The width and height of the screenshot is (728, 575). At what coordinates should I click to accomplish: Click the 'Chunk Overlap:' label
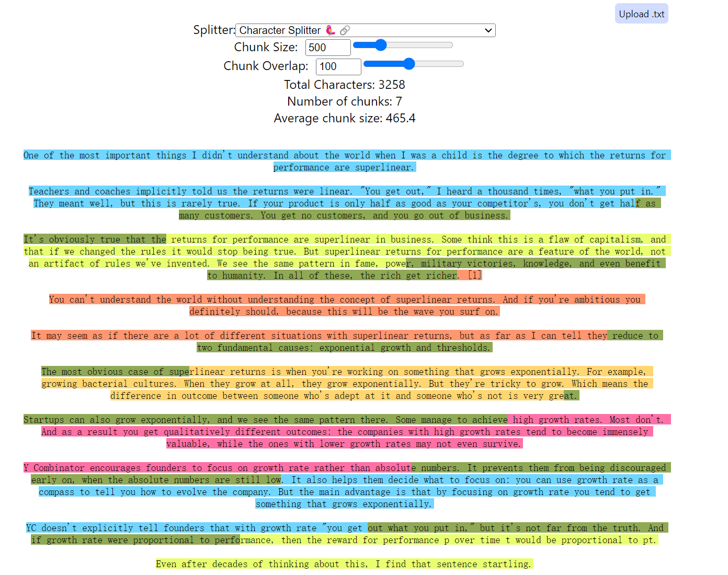pos(266,66)
